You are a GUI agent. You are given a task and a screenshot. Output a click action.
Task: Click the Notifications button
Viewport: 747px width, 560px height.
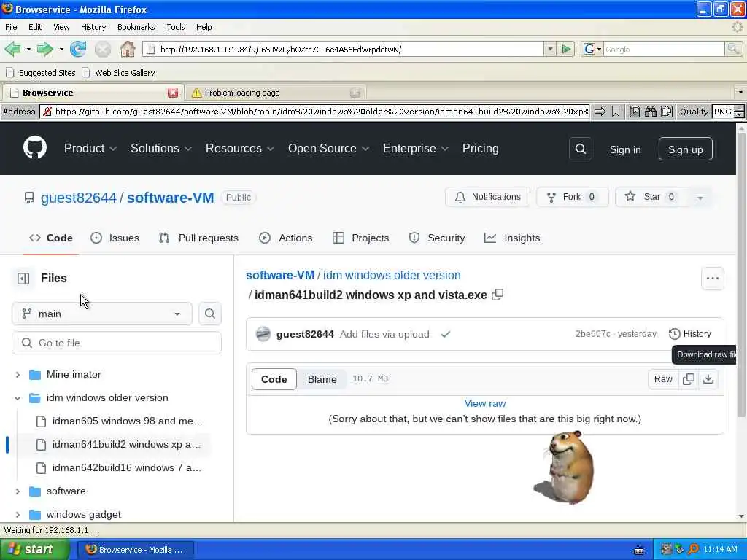(487, 197)
